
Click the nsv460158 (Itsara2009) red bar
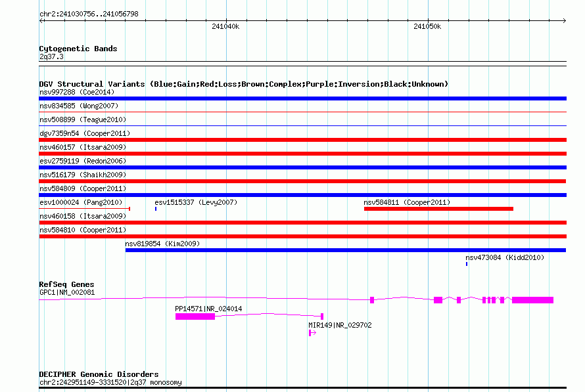pos(302,223)
